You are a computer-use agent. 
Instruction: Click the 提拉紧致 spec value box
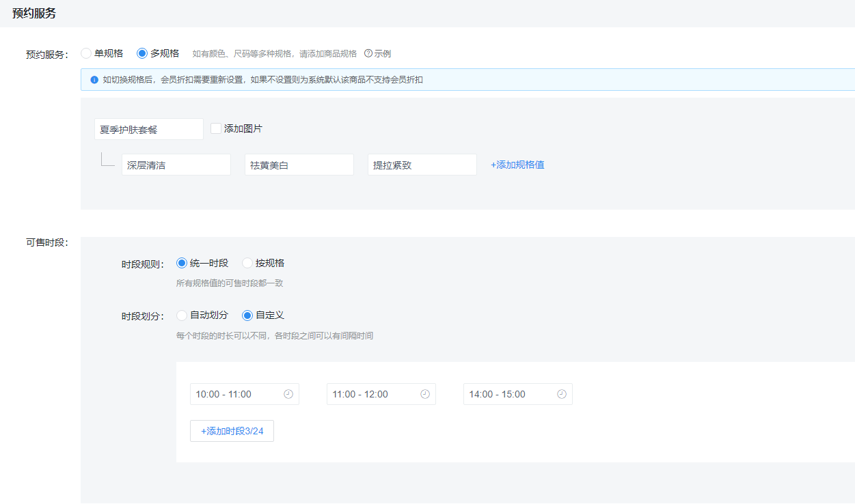[x=422, y=164]
